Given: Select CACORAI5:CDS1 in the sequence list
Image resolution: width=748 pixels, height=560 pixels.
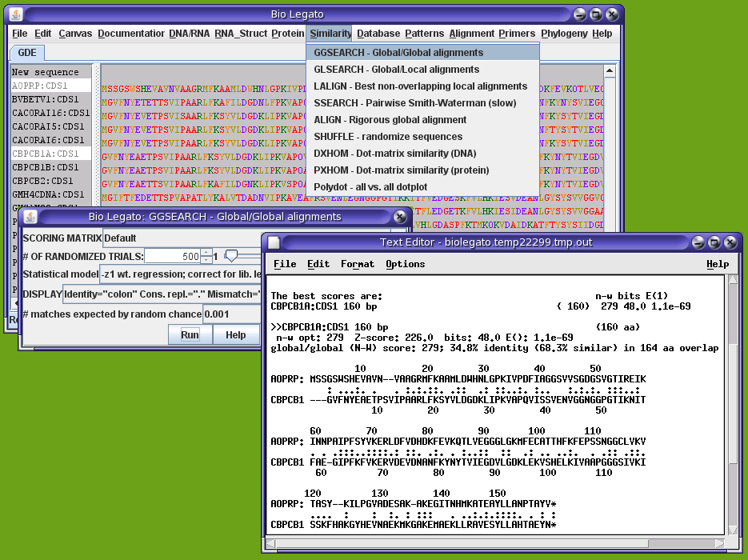Looking at the screenshot, I should [x=51, y=126].
